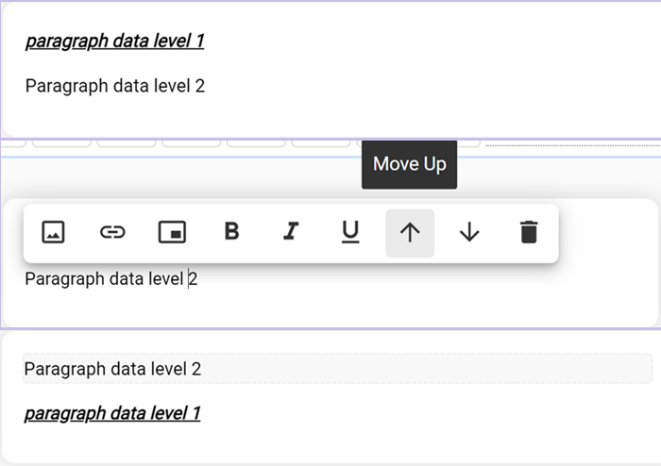Image resolution: width=661 pixels, height=466 pixels.
Task: Move the block up with arrow icon
Action: tap(410, 232)
